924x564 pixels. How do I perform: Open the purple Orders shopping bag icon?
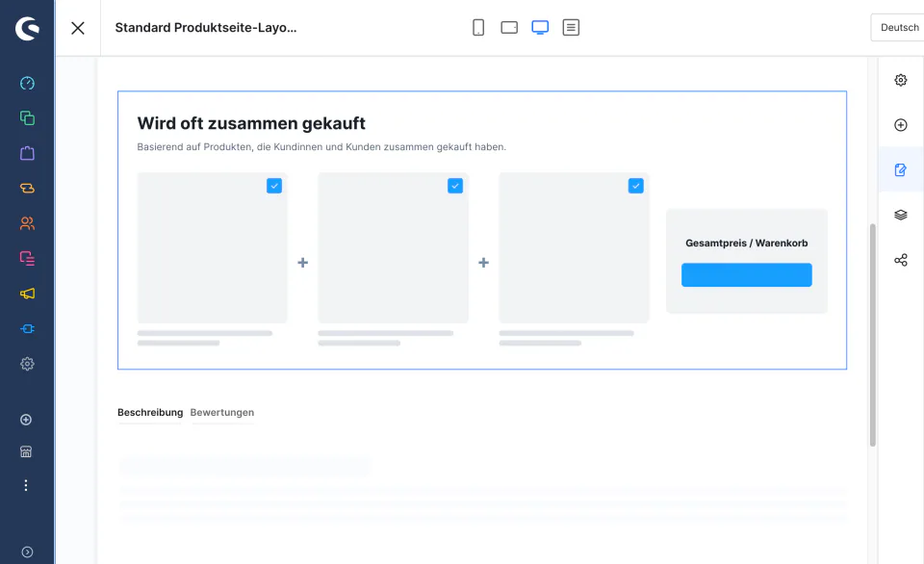click(27, 153)
